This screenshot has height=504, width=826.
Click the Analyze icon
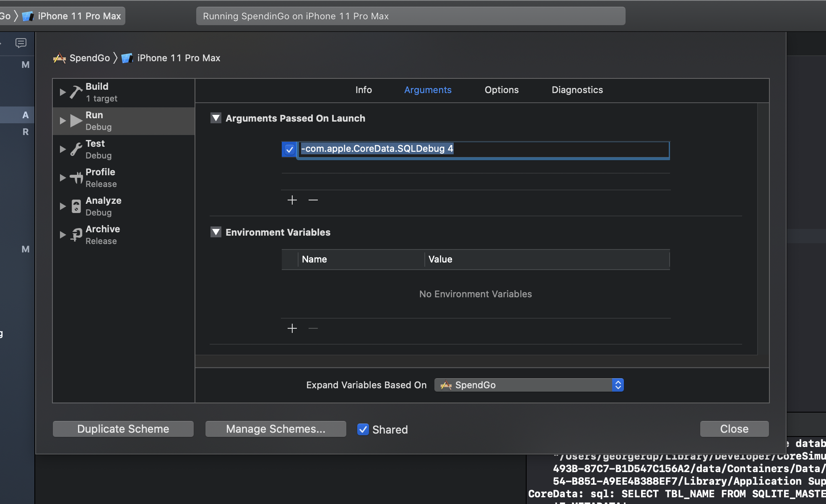tap(76, 206)
